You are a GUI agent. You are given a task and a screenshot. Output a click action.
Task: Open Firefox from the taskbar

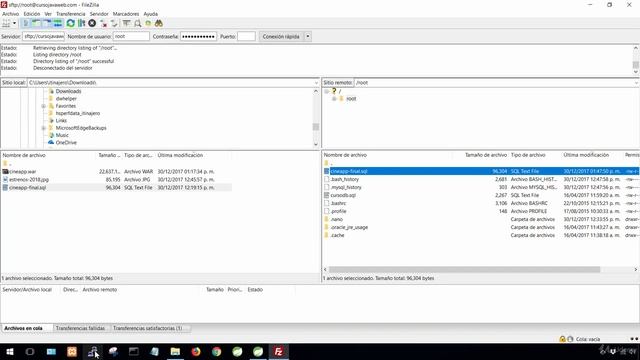[x=196, y=351]
